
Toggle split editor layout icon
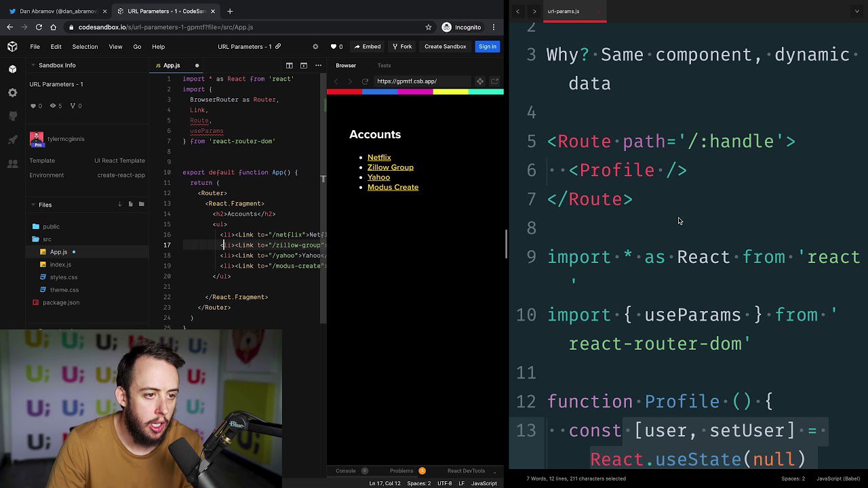(x=289, y=66)
